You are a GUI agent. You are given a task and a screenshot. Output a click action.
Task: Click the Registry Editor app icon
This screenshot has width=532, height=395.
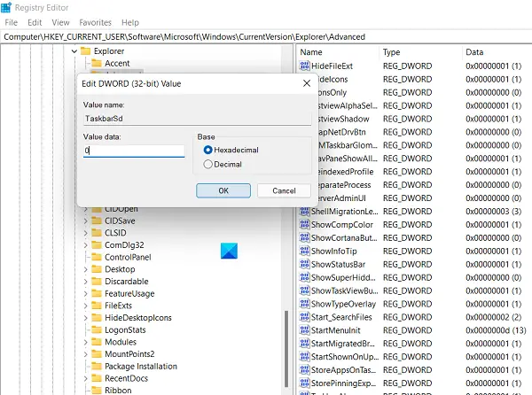tap(6, 7)
